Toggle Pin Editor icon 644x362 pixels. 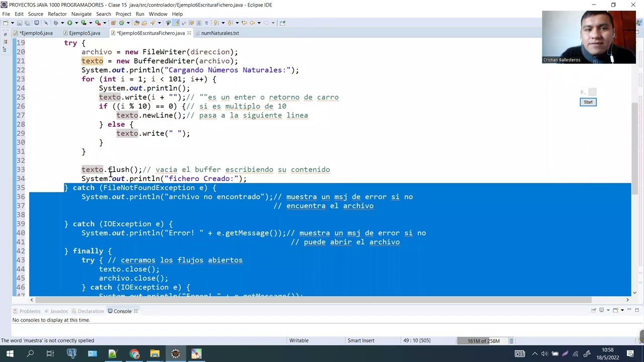coord(283,23)
